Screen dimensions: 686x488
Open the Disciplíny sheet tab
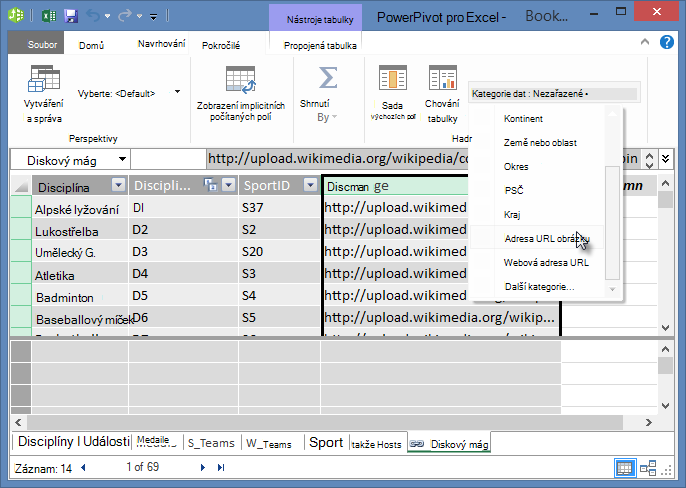coord(74,442)
